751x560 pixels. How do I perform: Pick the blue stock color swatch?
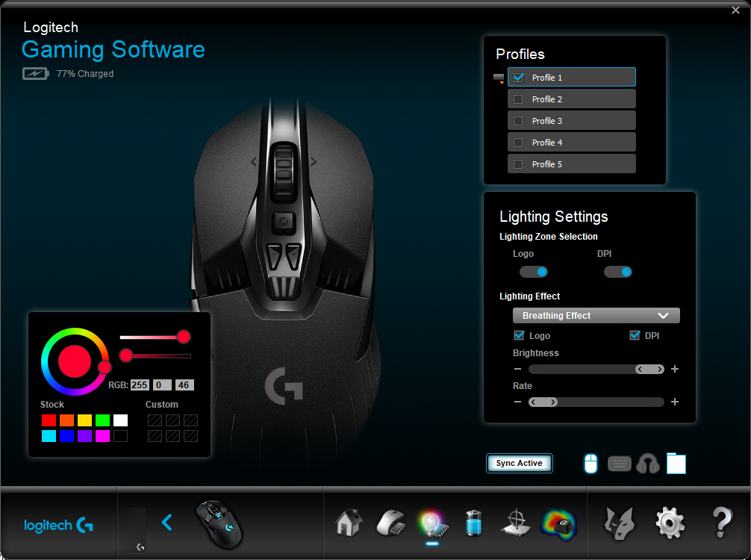pos(66,436)
